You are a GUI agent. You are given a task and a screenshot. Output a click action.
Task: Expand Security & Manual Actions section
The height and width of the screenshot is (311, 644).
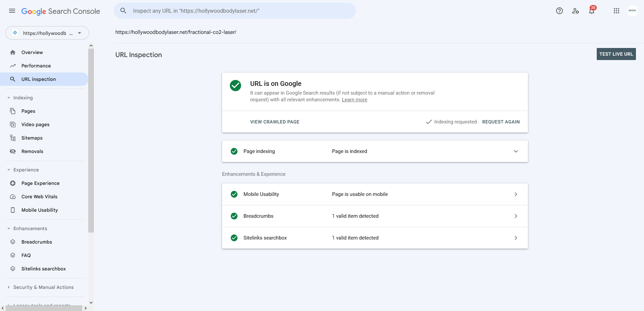click(43, 287)
